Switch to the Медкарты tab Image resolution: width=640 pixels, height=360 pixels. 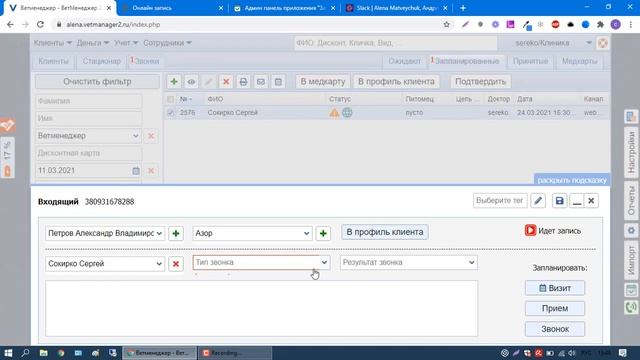point(579,61)
